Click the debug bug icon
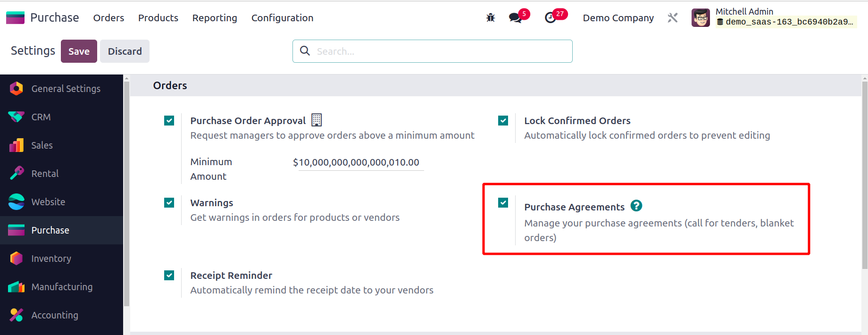Viewport: 868px width, 335px height. [491, 18]
